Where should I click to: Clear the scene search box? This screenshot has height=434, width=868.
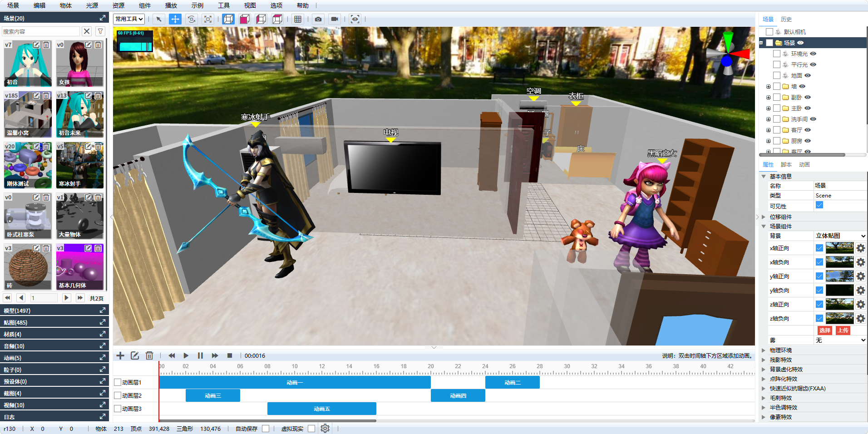[87, 31]
